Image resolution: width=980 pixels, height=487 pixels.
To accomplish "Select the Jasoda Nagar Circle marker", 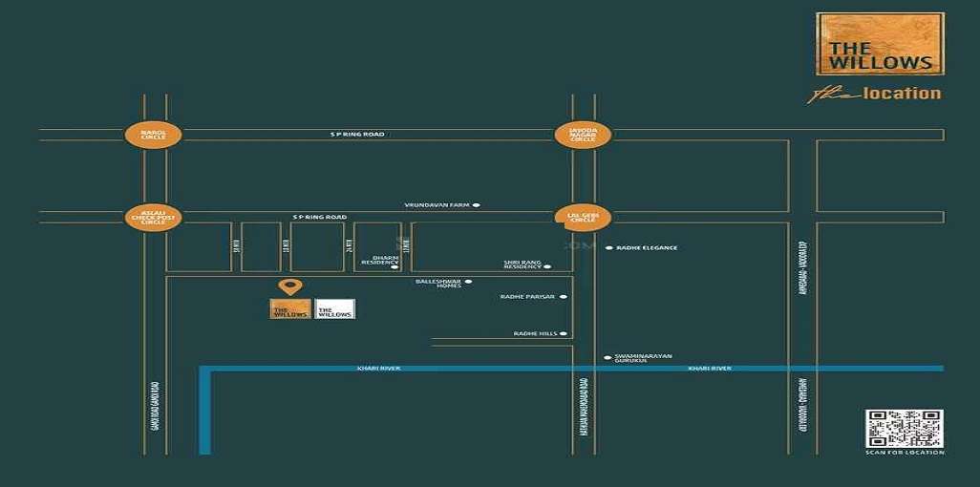I will [x=582, y=135].
